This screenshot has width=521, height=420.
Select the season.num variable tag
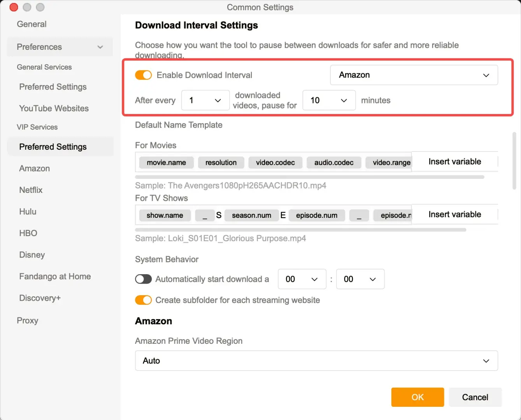point(252,215)
